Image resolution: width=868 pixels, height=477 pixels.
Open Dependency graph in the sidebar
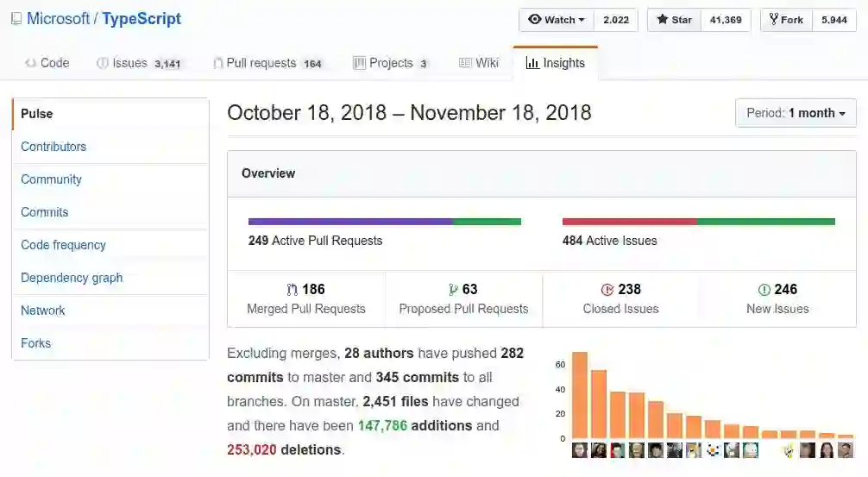(110, 278)
